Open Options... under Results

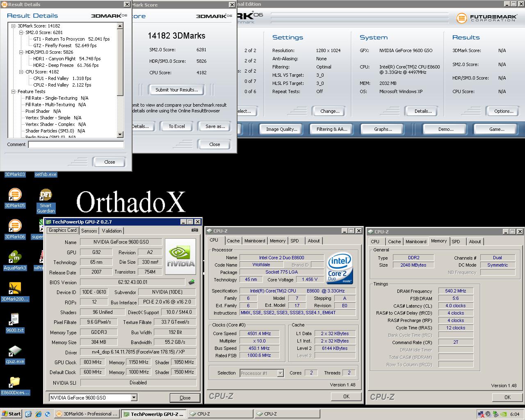click(x=504, y=111)
